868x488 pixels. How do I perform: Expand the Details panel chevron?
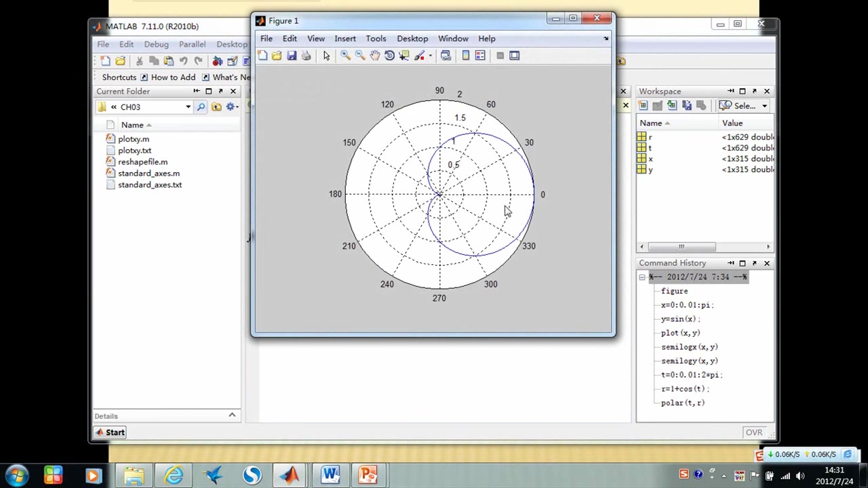point(232,415)
